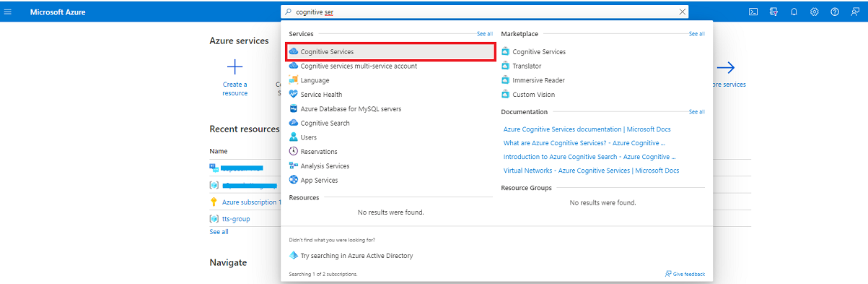Open the notifications bell

pos(794,12)
